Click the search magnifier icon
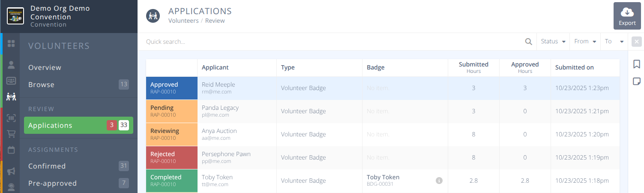 pyautogui.click(x=528, y=42)
